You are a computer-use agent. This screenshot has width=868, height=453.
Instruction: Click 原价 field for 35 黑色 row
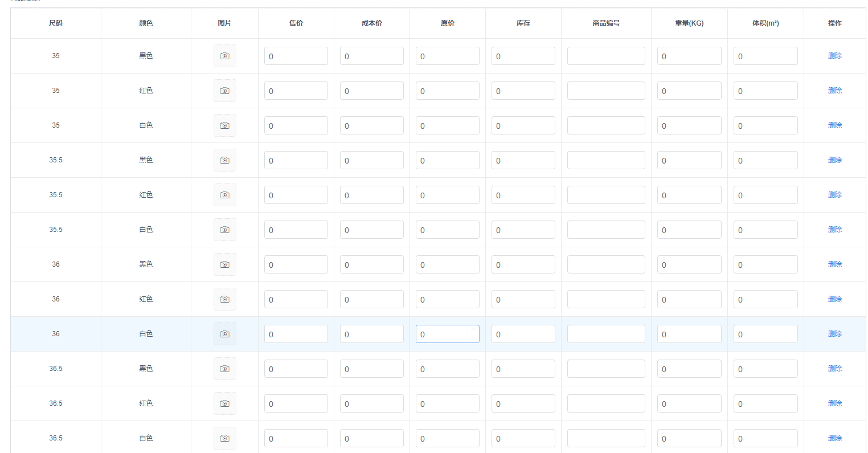(x=448, y=56)
